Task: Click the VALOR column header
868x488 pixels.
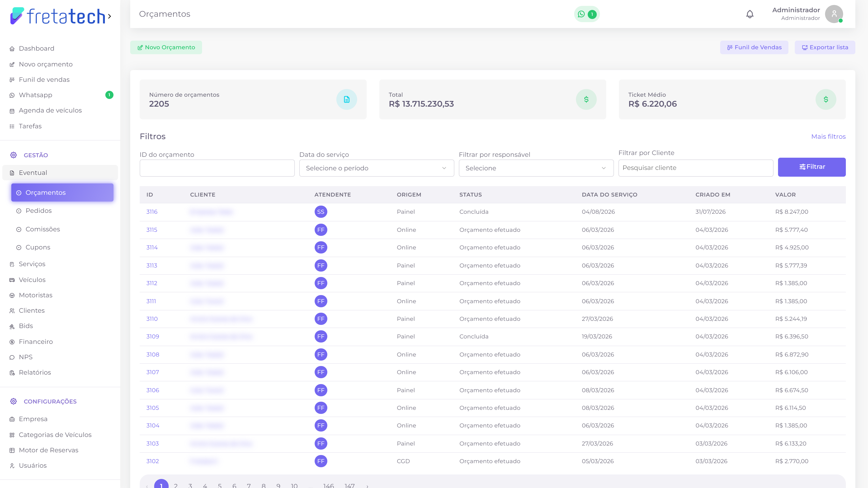Action: point(785,195)
